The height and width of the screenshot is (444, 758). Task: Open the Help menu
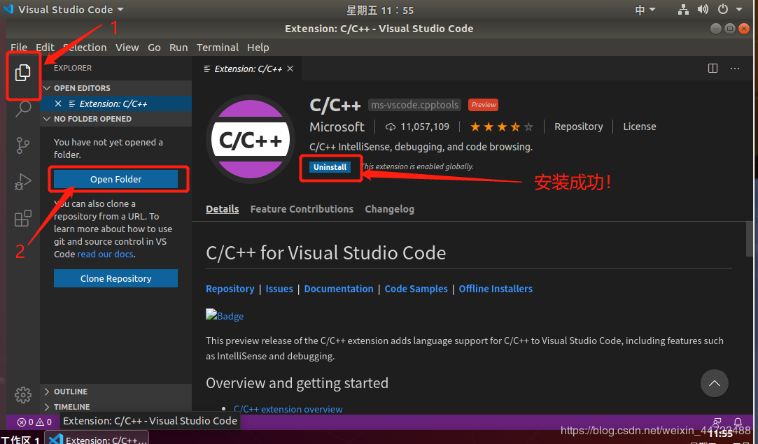point(258,47)
